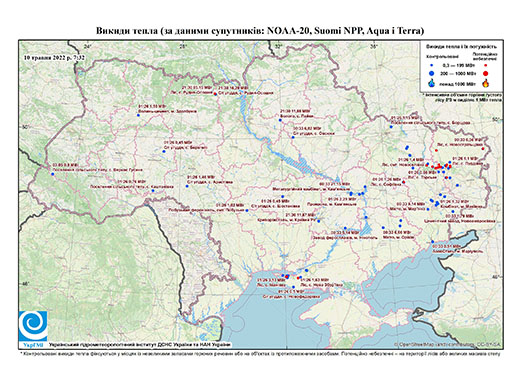Viewport: 520px width, 368px height.
Task: Click the small blue dot legend symbol
Action: click(x=432, y=65)
